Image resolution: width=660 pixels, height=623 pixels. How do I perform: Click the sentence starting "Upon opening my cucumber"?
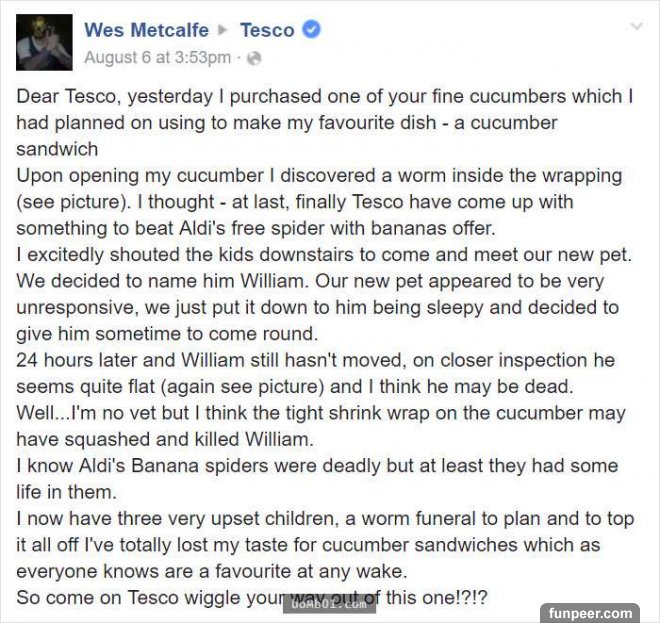pos(320,176)
